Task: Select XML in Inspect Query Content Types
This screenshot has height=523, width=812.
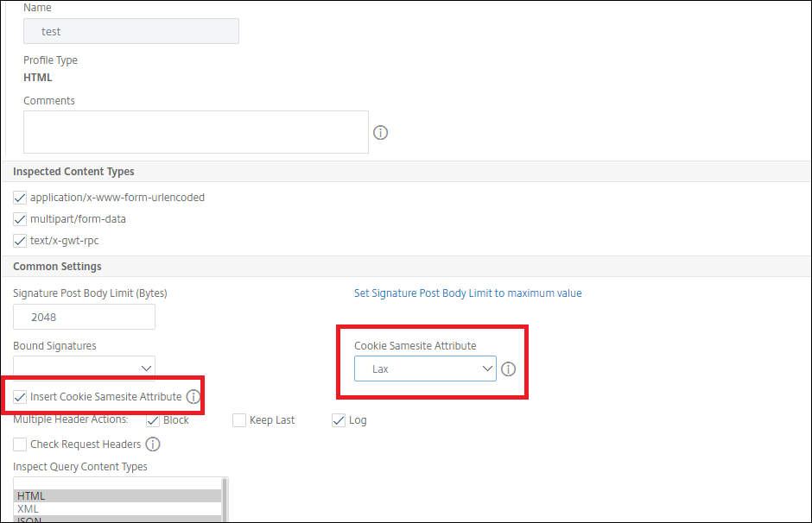Action: pyautogui.click(x=118, y=508)
